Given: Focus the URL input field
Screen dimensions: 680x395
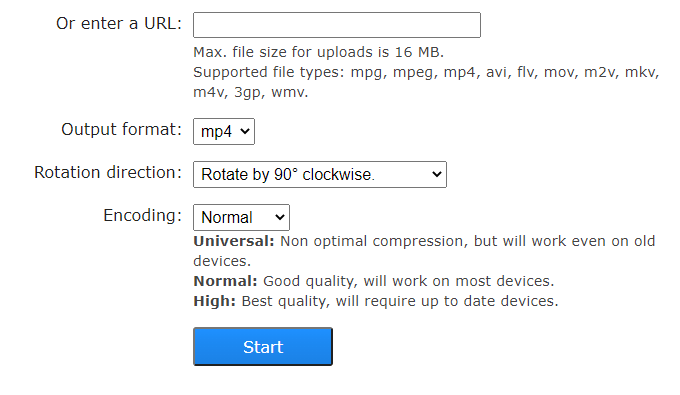Looking at the screenshot, I should coord(337,25).
